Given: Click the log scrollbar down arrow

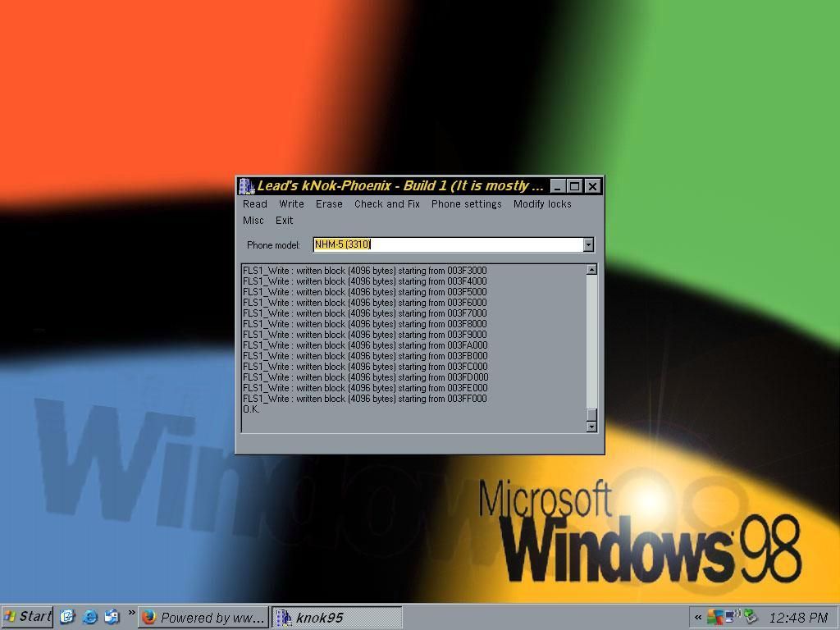Looking at the screenshot, I should (591, 427).
